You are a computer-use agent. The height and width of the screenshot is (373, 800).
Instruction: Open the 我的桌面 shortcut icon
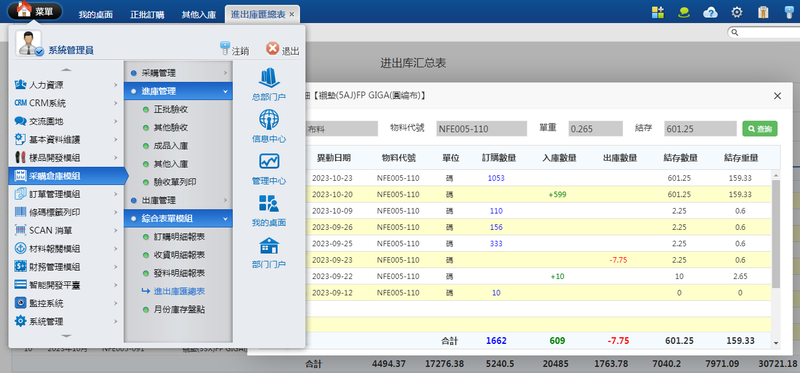(269, 203)
